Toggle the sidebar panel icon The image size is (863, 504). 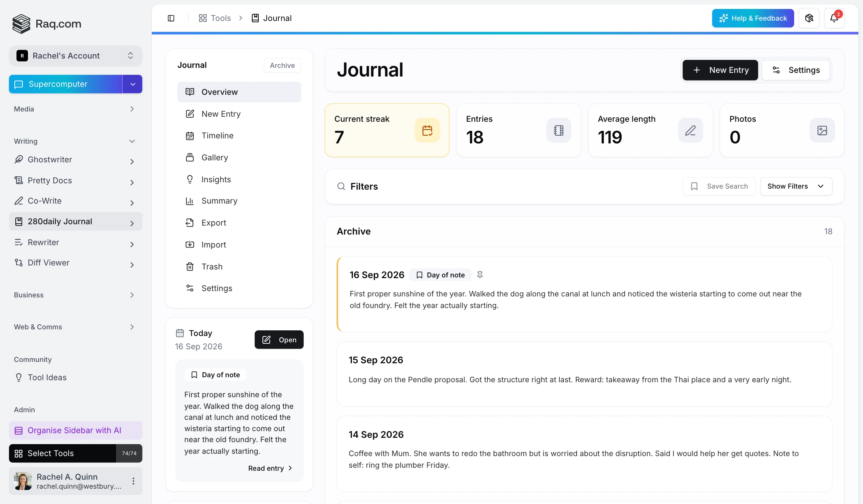pos(171,18)
